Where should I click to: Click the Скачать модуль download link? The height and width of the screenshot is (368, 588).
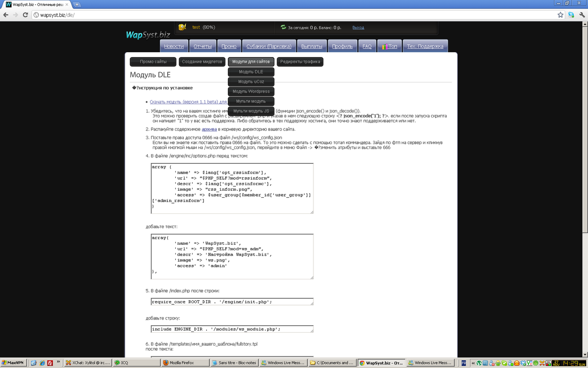tap(188, 102)
